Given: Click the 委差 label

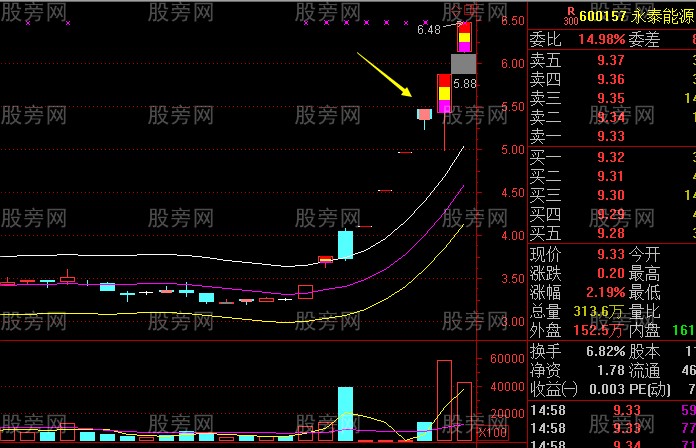Looking at the screenshot, I should tap(644, 40).
